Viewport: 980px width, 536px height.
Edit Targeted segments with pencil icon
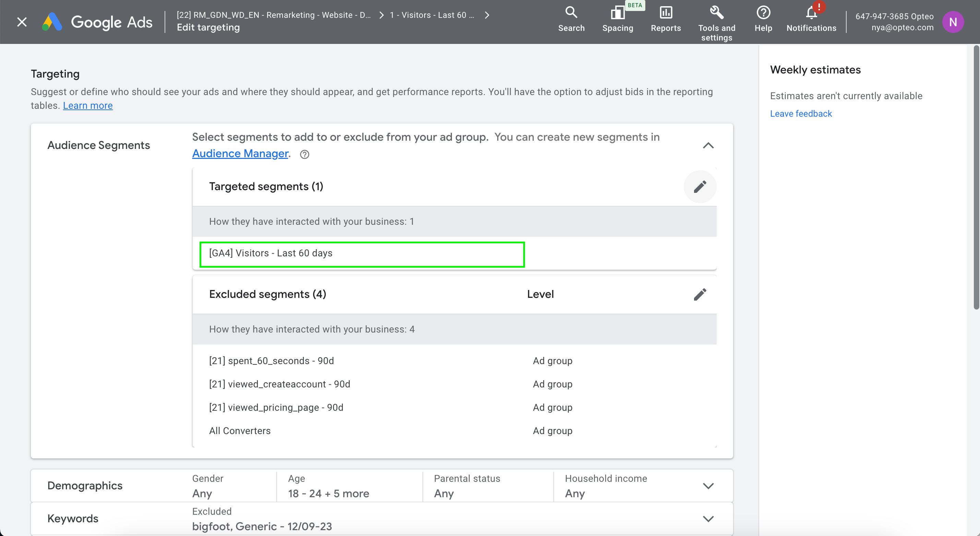(x=700, y=187)
